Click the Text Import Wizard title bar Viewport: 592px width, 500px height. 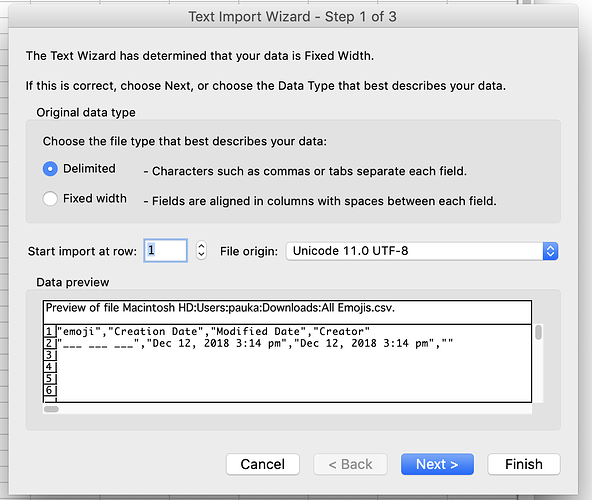pyautogui.click(x=293, y=17)
